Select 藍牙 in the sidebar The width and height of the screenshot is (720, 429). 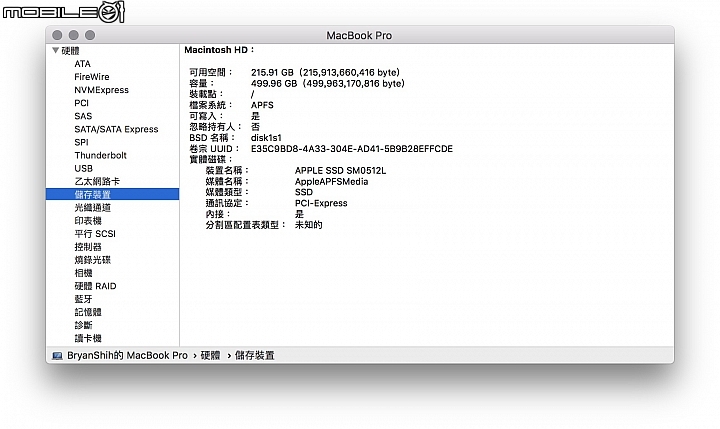click(x=83, y=299)
